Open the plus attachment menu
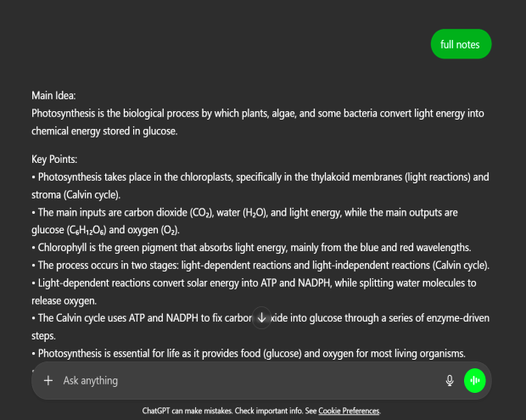The width and height of the screenshot is (526, 420). (x=48, y=380)
